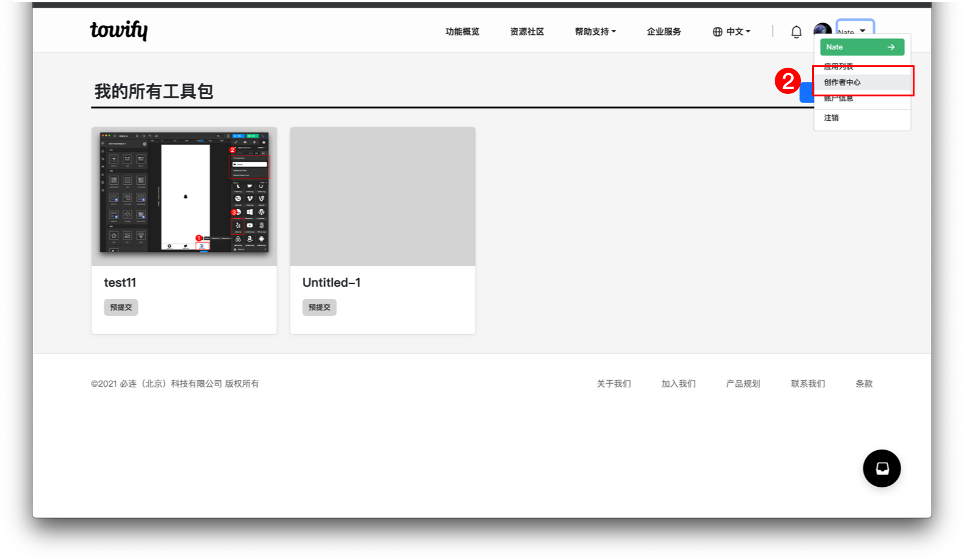Screen dimensions: 964x560
Task: Expand 帮助支持 dropdown menu
Action: [595, 32]
